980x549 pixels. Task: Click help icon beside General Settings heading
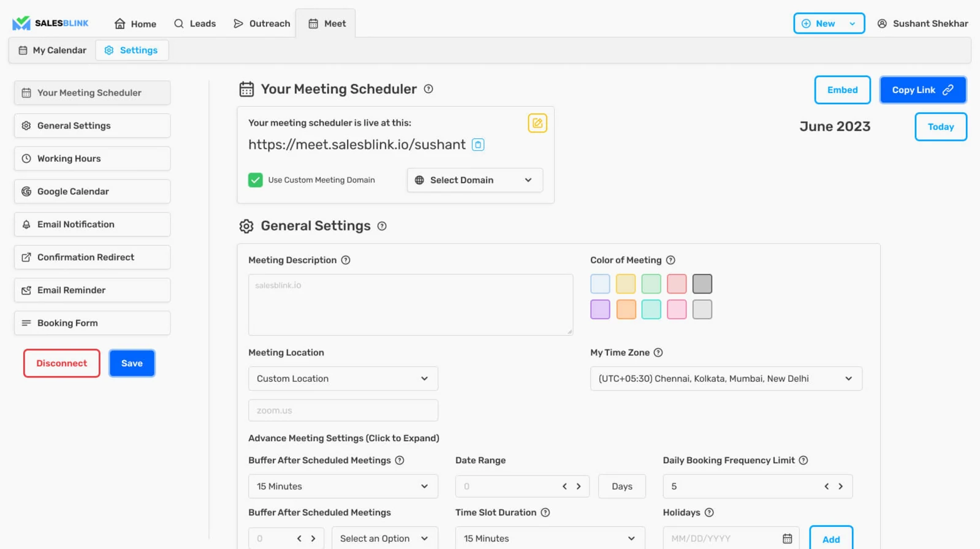382,226
